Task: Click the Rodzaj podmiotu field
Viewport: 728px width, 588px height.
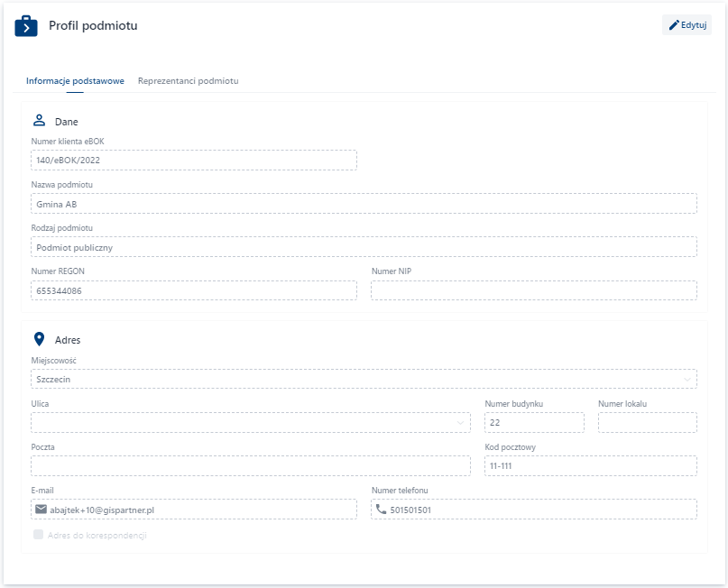Action: tap(364, 247)
